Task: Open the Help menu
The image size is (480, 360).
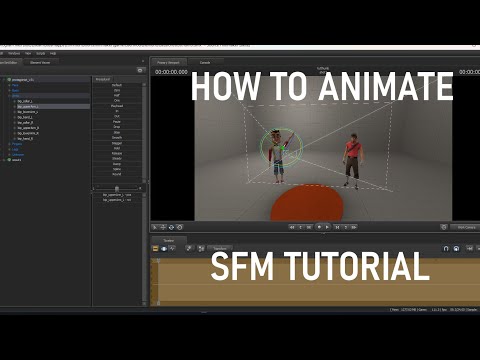Action: click(x=53, y=53)
